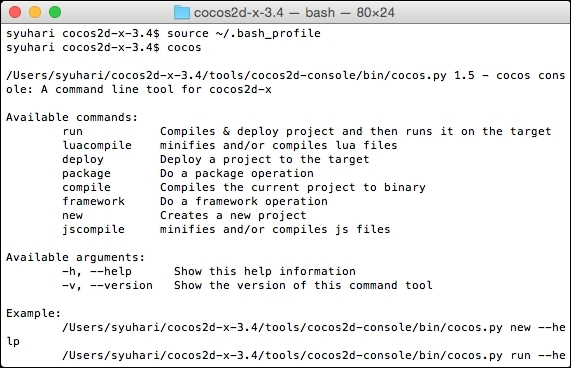Click the 'Available commands:' heading
Screen dimensions: 571x368
click(72, 117)
